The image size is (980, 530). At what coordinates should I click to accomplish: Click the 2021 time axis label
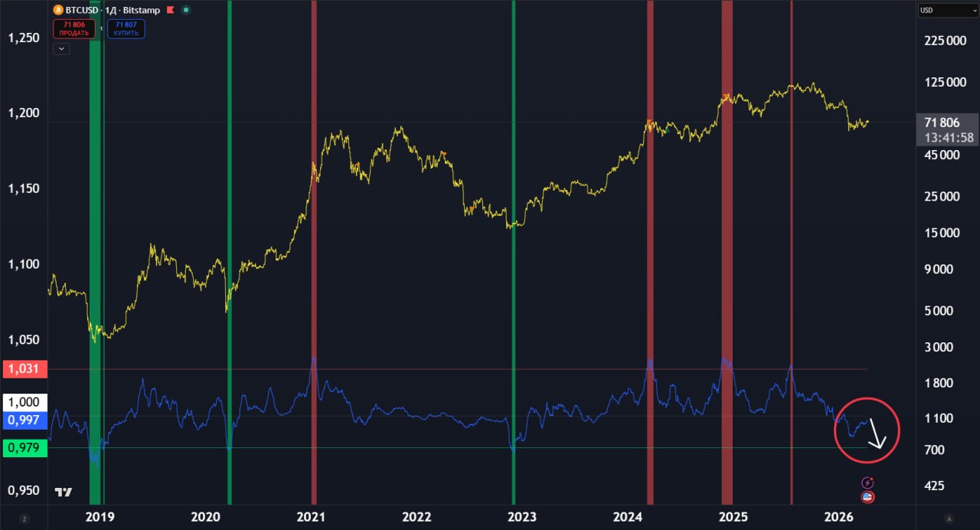(311, 517)
